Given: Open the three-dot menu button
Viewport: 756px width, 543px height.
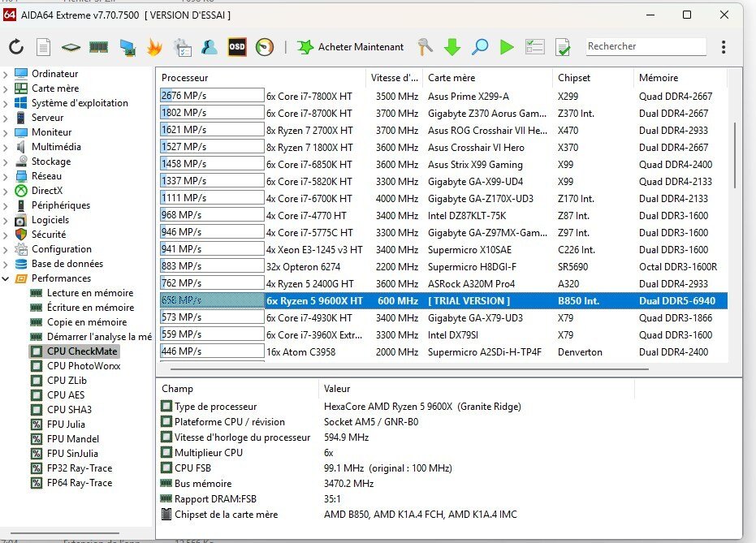Looking at the screenshot, I should click(724, 47).
